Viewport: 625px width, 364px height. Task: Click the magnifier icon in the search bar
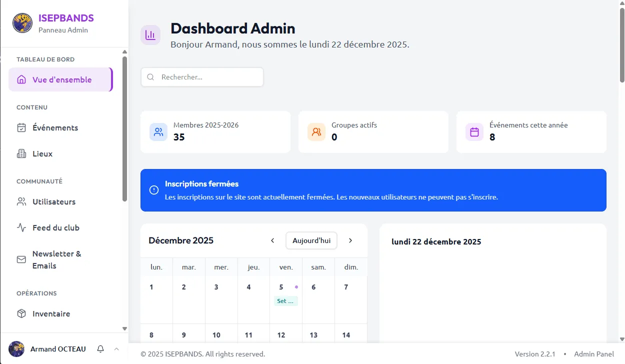(x=150, y=76)
